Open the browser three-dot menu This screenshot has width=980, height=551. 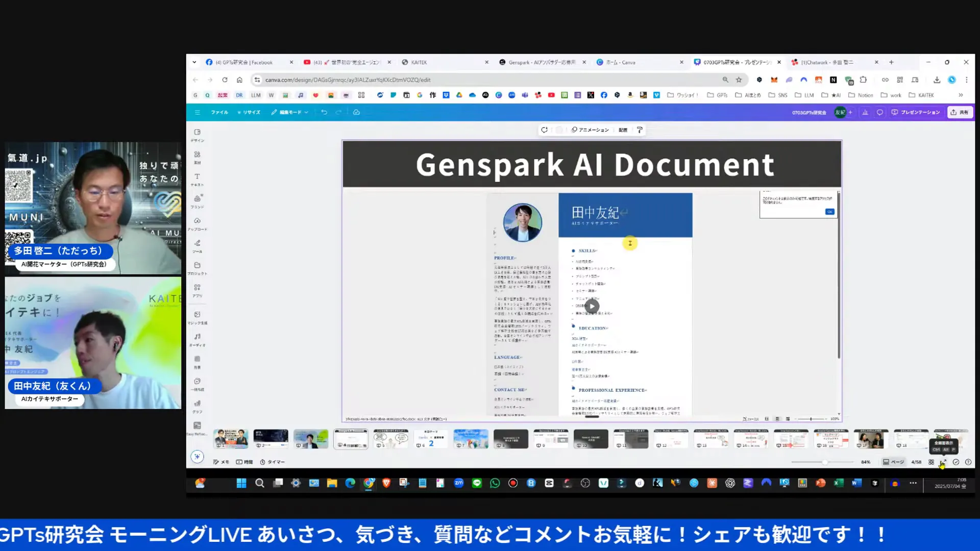coord(966,80)
